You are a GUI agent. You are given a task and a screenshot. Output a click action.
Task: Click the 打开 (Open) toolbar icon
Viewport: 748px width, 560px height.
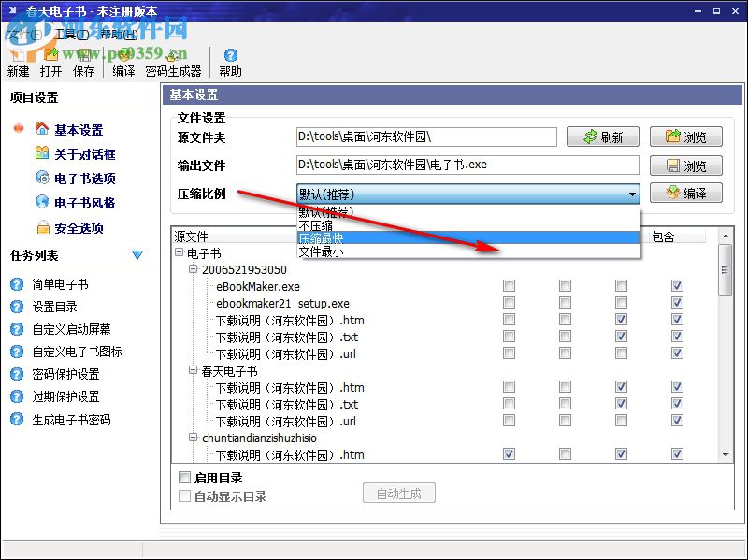[50, 62]
